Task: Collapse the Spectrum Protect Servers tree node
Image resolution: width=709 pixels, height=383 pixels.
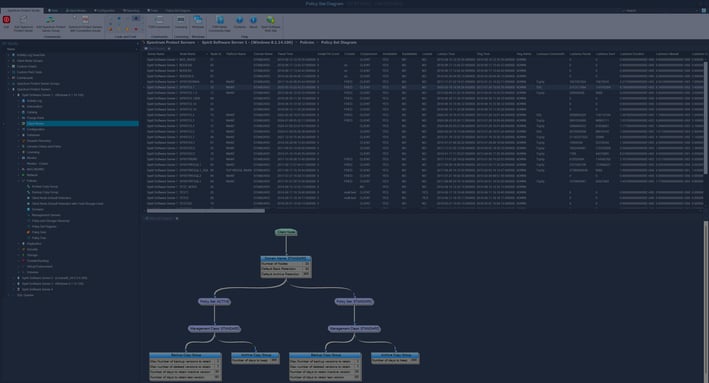Action: 9,89
